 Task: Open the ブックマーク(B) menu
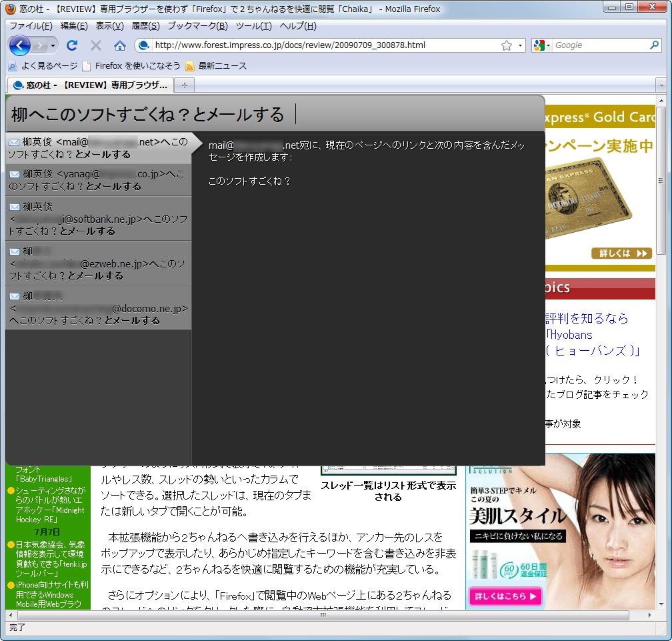tap(197, 26)
